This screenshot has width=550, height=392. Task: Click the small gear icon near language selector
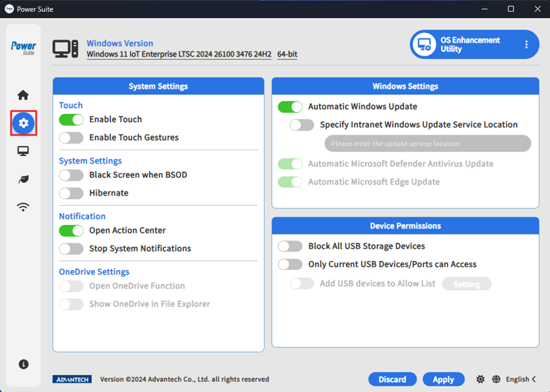pyautogui.click(x=480, y=379)
